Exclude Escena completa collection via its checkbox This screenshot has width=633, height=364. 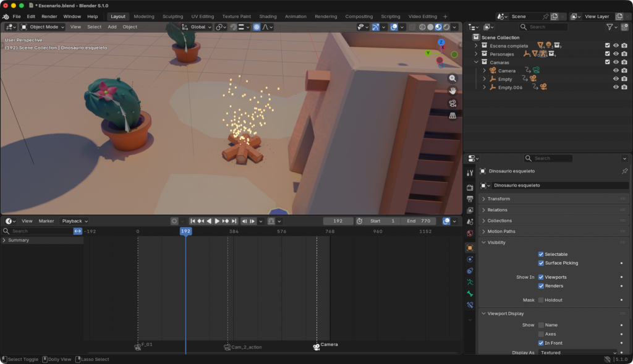608,46
